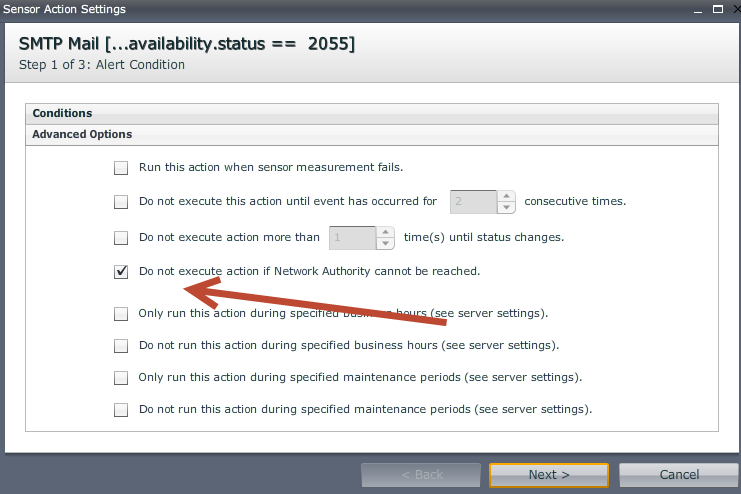The height and width of the screenshot is (494, 741).
Task: Increase consecutive times spinner value
Action: click(x=506, y=196)
